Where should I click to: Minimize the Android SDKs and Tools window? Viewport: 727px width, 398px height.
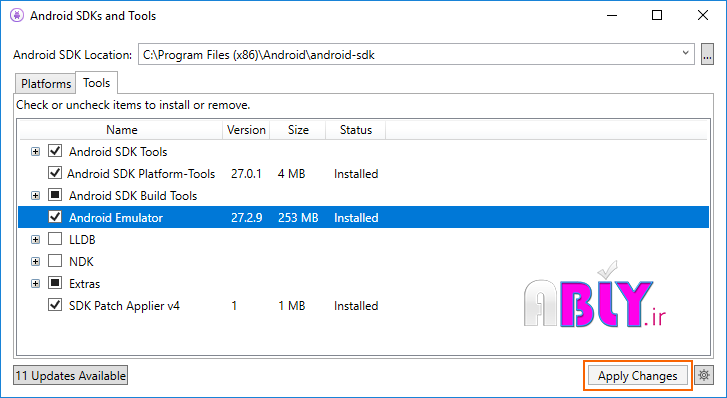click(612, 15)
